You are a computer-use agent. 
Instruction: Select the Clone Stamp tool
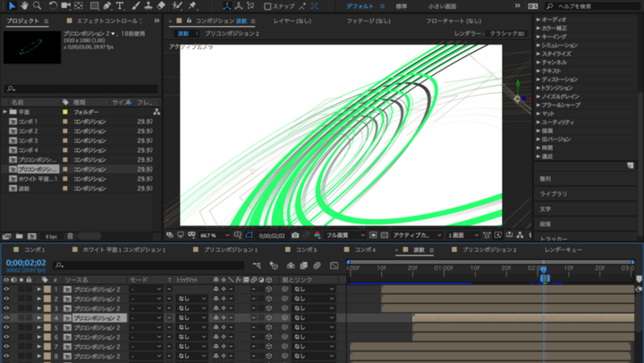coord(148,5)
